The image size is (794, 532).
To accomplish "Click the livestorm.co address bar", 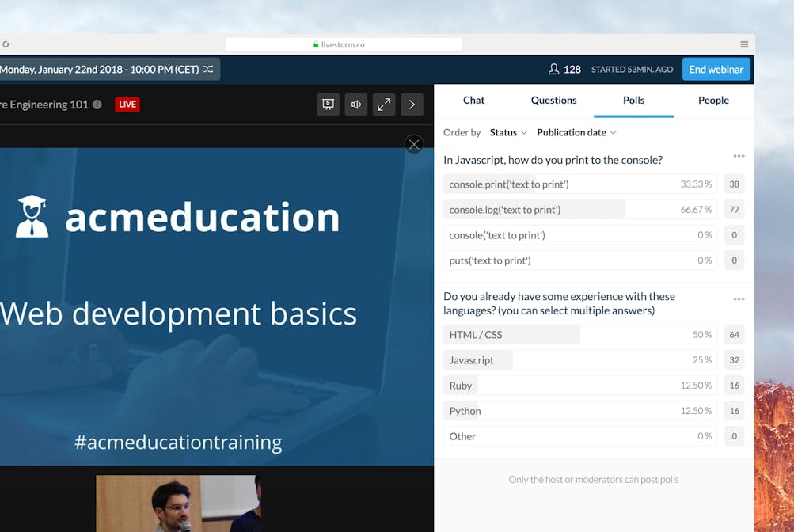I will point(339,44).
